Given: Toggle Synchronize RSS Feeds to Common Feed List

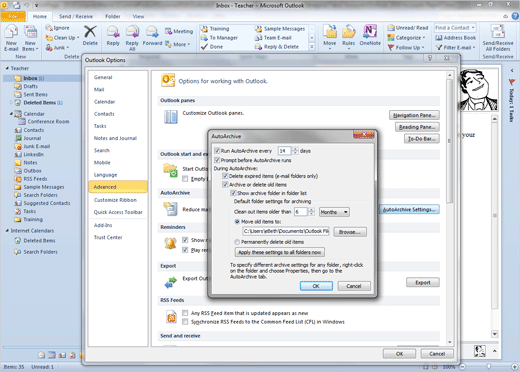Looking at the screenshot, I should (x=185, y=322).
